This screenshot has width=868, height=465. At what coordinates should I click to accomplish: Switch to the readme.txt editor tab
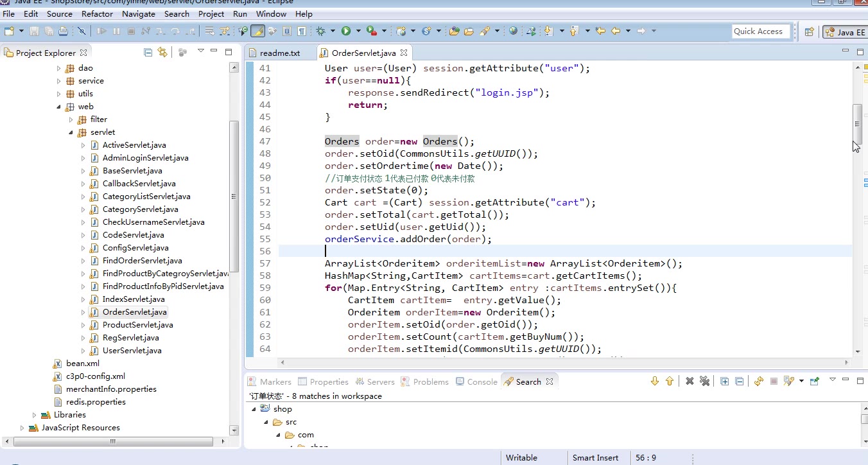click(x=279, y=53)
